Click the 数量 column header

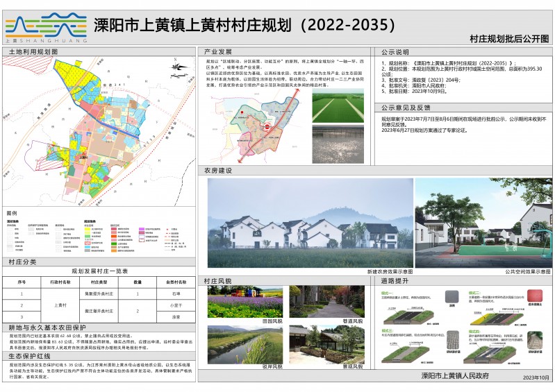pos(138,282)
